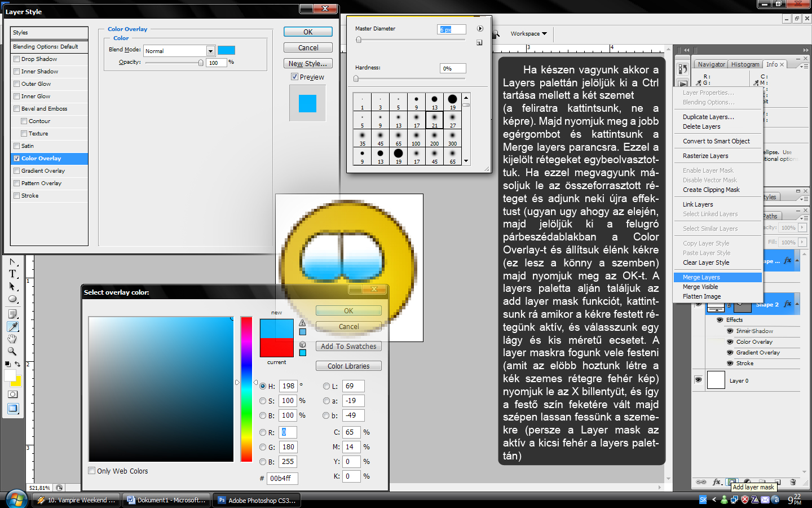Click the Color Overlay blue swatch
Viewport: 812px width, 508px height.
226,50
